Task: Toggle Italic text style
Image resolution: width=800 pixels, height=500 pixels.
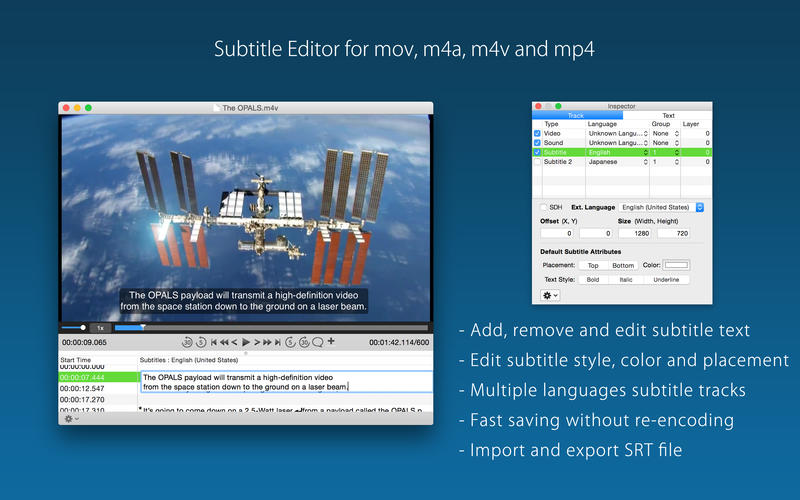Action: 626,280
